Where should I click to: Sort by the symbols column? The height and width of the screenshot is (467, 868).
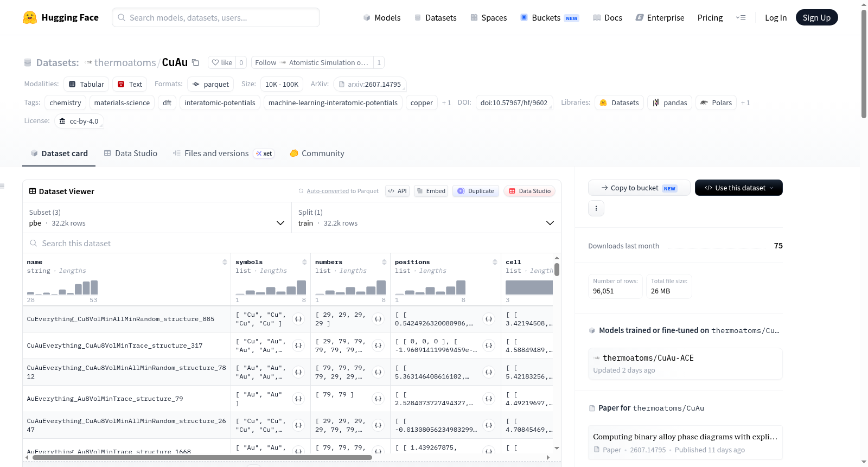[304, 262]
